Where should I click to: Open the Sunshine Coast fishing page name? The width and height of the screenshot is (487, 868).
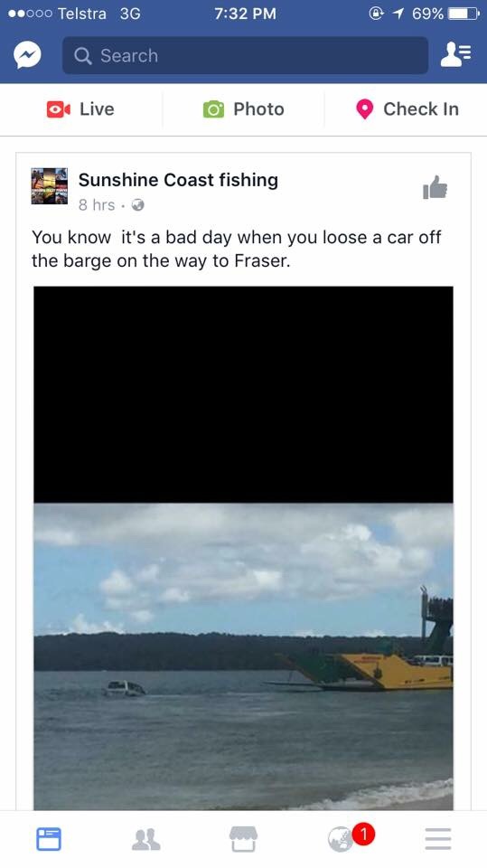coord(178,180)
